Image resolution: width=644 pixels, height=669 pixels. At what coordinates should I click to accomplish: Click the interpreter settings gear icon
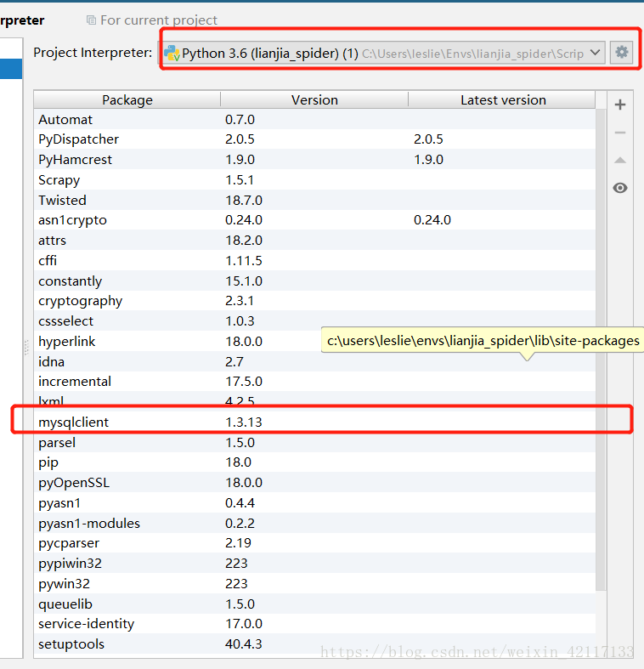pyautogui.click(x=621, y=53)
